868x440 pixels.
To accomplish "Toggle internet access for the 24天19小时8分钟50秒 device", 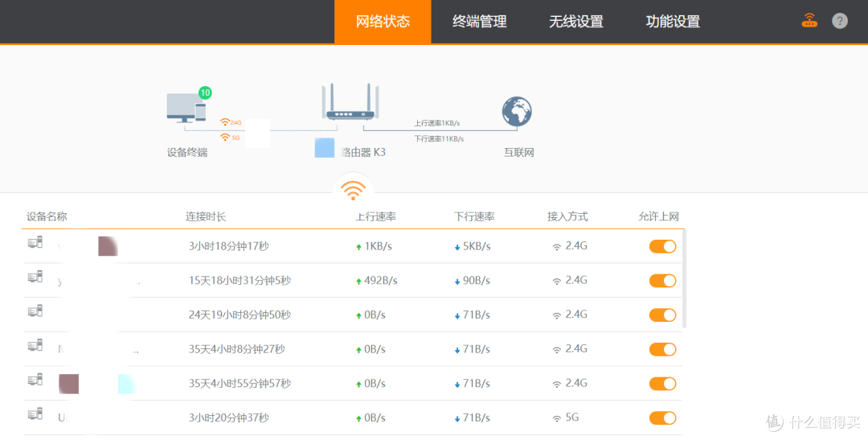I will (662, 315).
